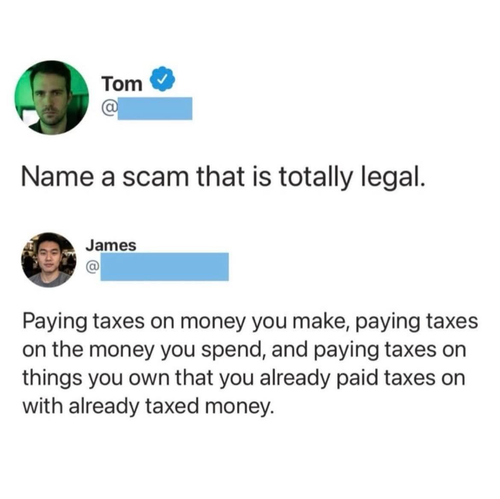Open James's profile via display name
Screen dimensions: 500x499
tap(111, 246)
